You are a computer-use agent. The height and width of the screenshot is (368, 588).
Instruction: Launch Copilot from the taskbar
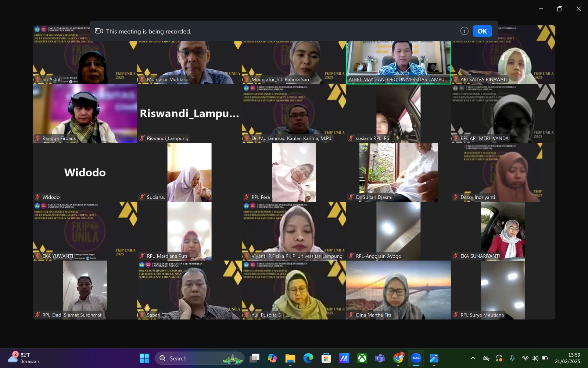[272, 358]
